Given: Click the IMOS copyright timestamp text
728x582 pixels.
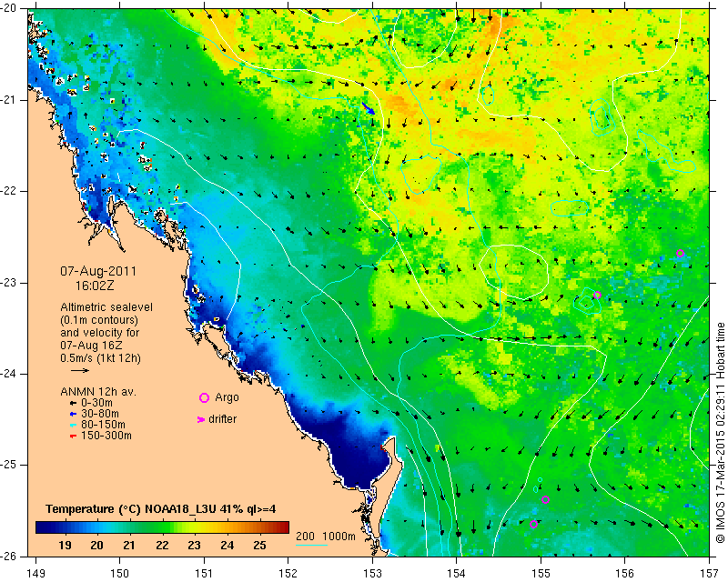Looking at the screenshot, I should 721,433.
